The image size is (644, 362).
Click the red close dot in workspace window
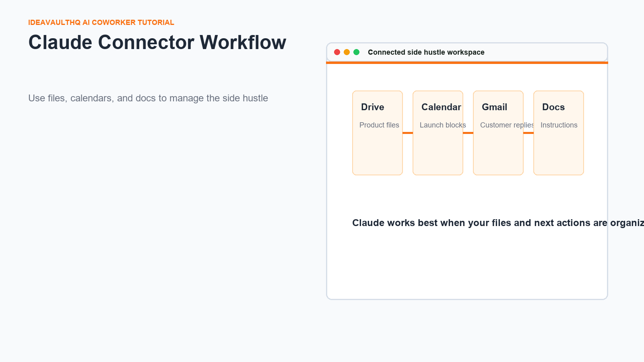coord(337,52)
